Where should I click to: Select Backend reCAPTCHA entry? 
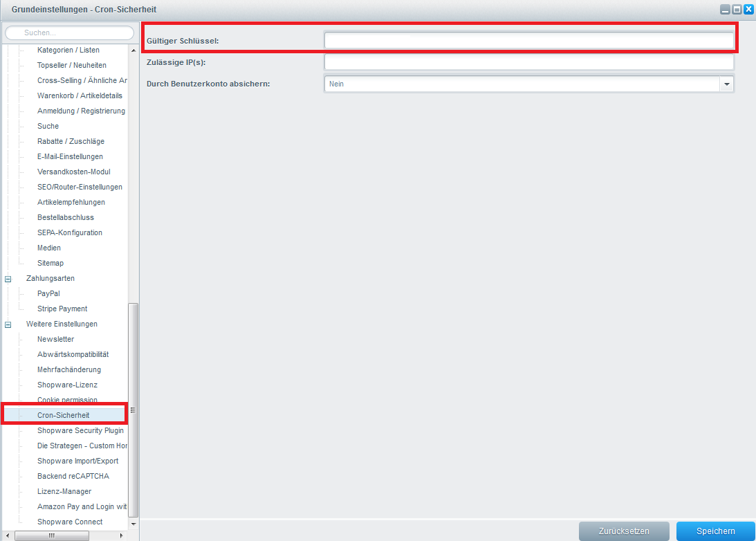click(x=73, y=477)
